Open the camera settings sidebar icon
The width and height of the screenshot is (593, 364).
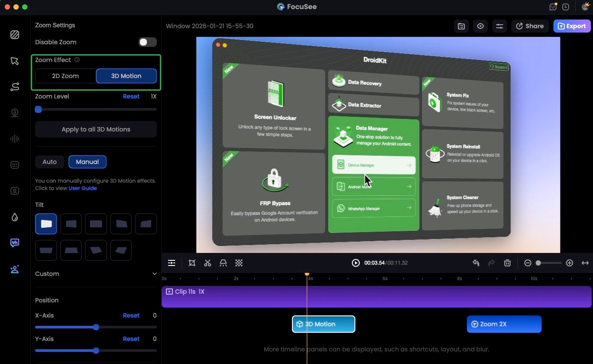15,113
